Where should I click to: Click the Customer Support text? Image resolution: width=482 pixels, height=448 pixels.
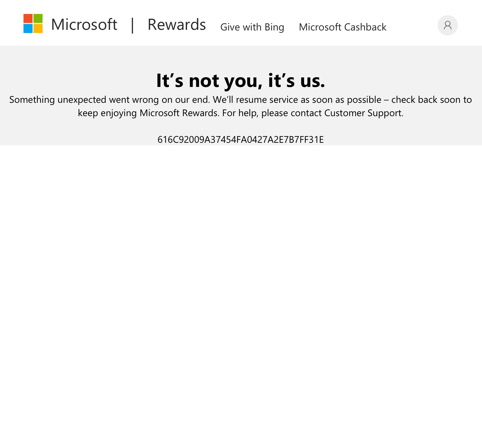364,113
